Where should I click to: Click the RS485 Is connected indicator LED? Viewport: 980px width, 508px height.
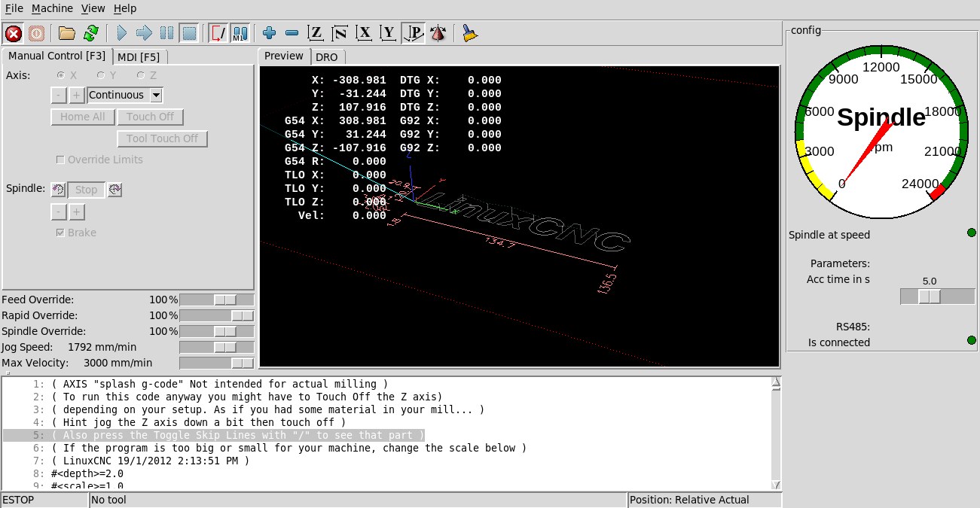tap(971, 340)
